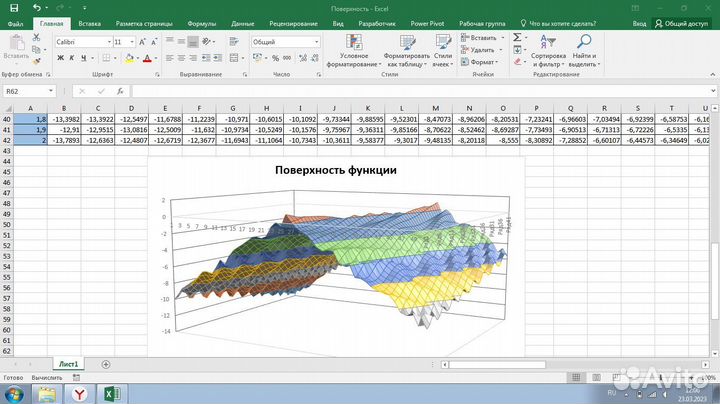Switch to the Вставка ribbon tab

point(89,21)
